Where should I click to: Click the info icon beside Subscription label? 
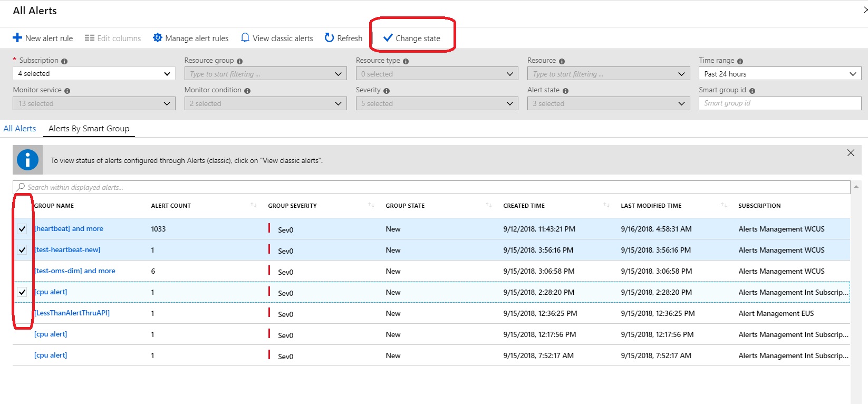click(64, 61)
